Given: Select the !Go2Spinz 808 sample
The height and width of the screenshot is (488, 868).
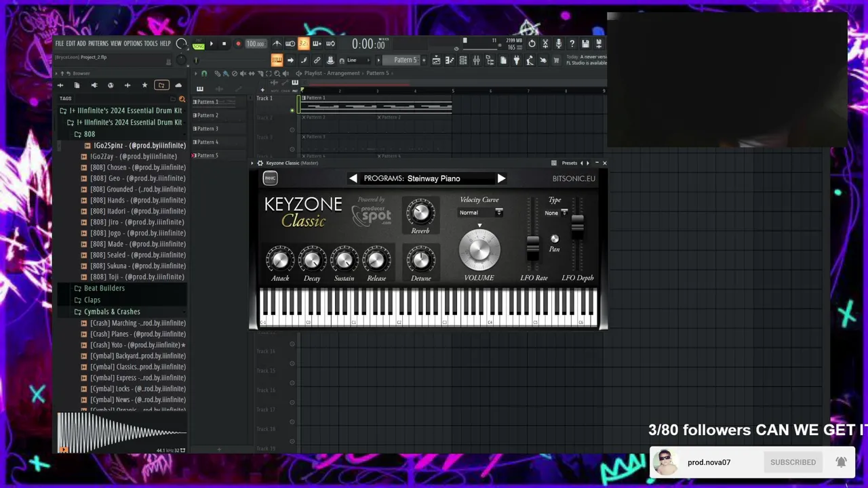Looking at the screenshot, I should click(135, 146).
